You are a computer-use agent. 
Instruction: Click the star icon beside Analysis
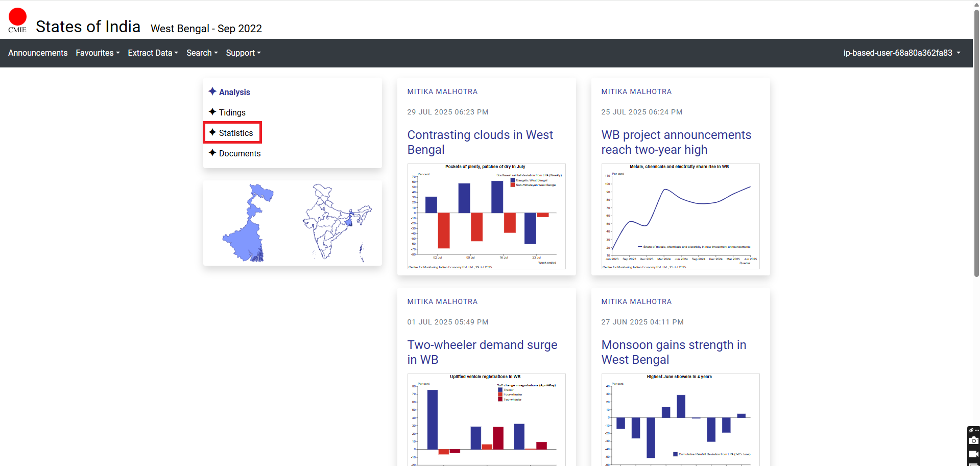coord(212,91)
